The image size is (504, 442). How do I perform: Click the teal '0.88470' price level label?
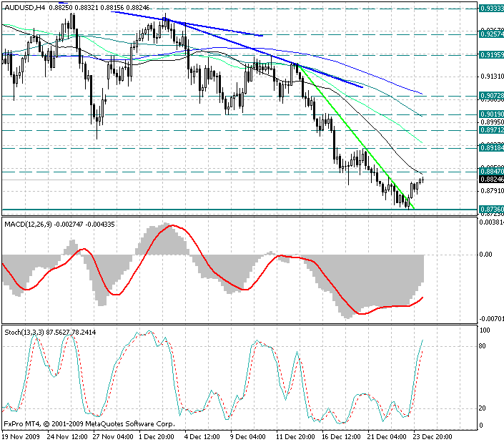491,172
